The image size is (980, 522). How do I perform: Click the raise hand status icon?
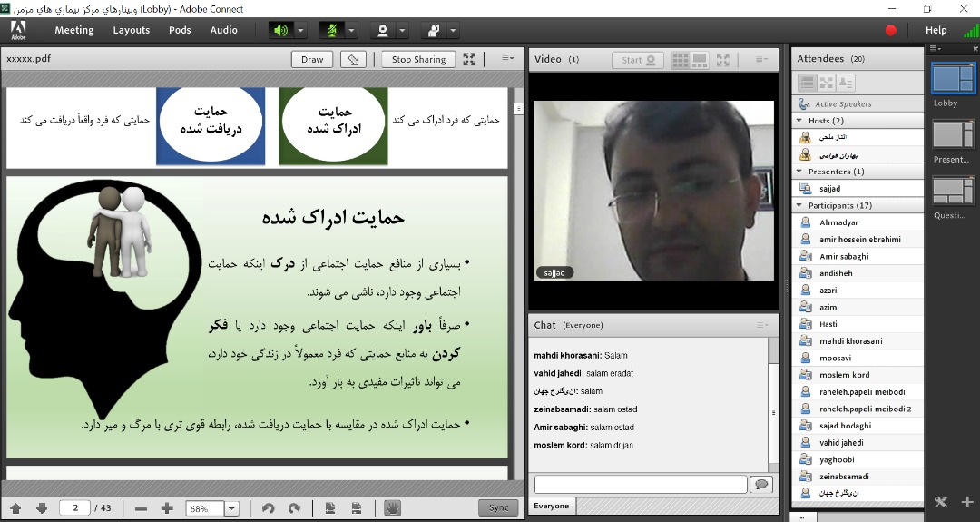(434, 30)
